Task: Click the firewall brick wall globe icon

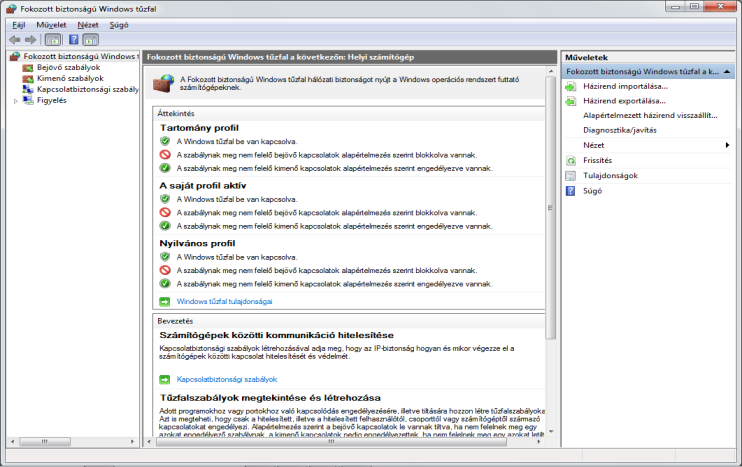Action: [164, 83]
